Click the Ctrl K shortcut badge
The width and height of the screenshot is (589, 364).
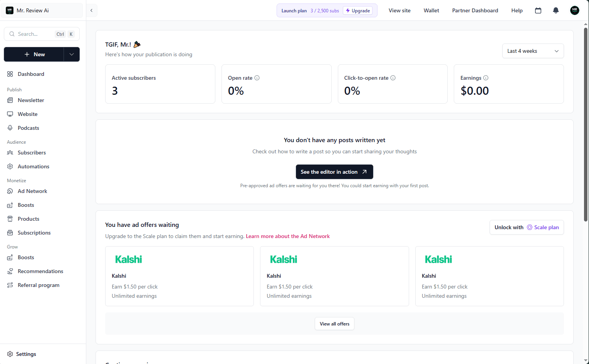(65, 34)
